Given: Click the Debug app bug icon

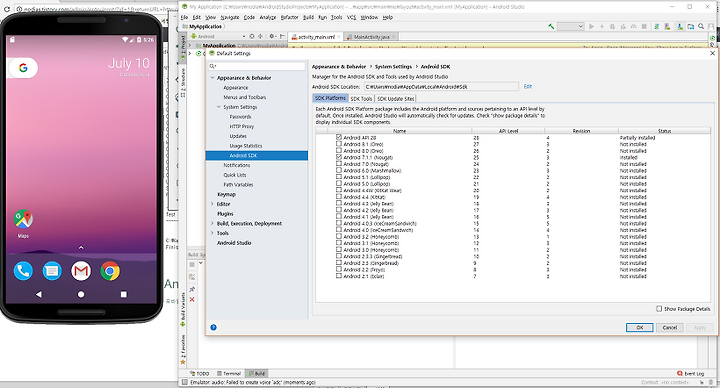Looking at the screenshot, I should pyautogui.click(x=613, y=27).
